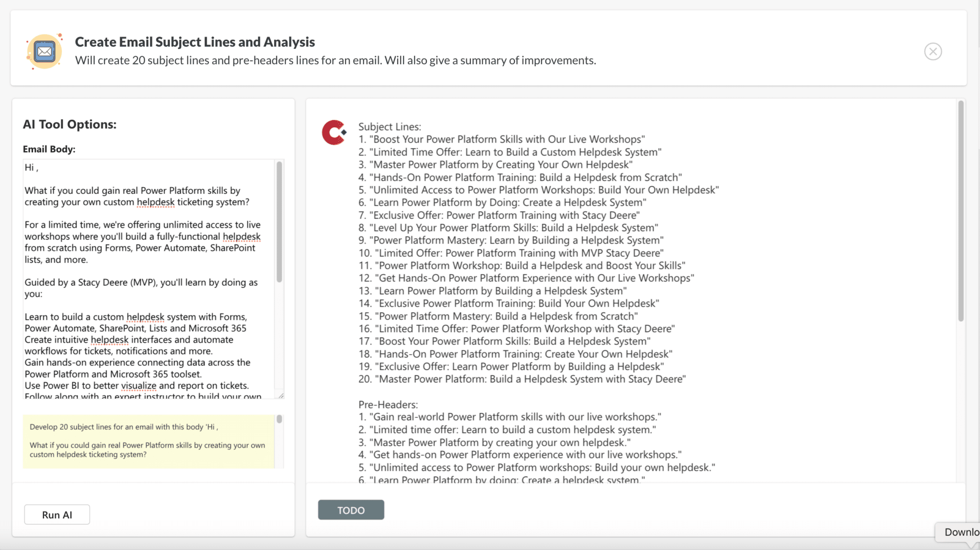This screenshot has width=980, height=550.
Task: Click the envelope email icon in header
Action: 45,52
